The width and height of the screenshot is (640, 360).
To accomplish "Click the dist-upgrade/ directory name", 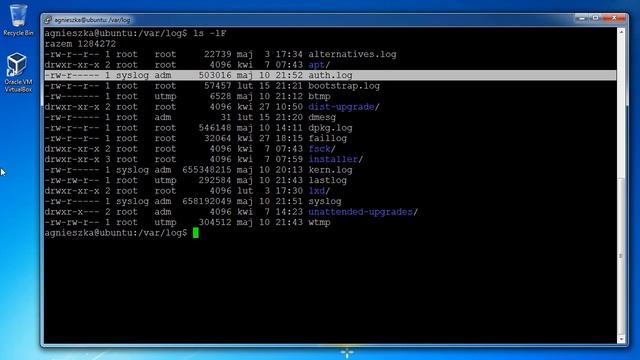I will [x=344, y=107].
